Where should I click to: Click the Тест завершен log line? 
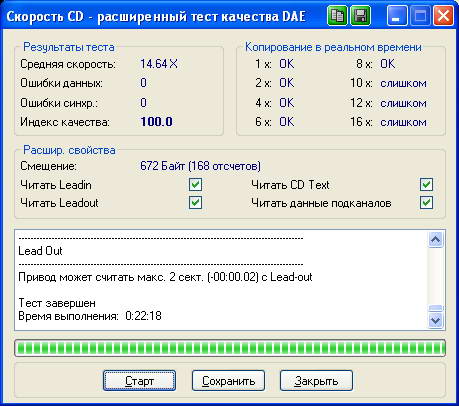[x=57, y=303]
